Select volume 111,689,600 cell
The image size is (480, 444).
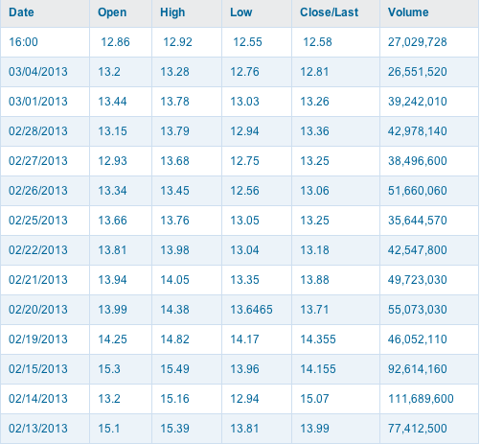pyautogui.click(x=421, y=399)
